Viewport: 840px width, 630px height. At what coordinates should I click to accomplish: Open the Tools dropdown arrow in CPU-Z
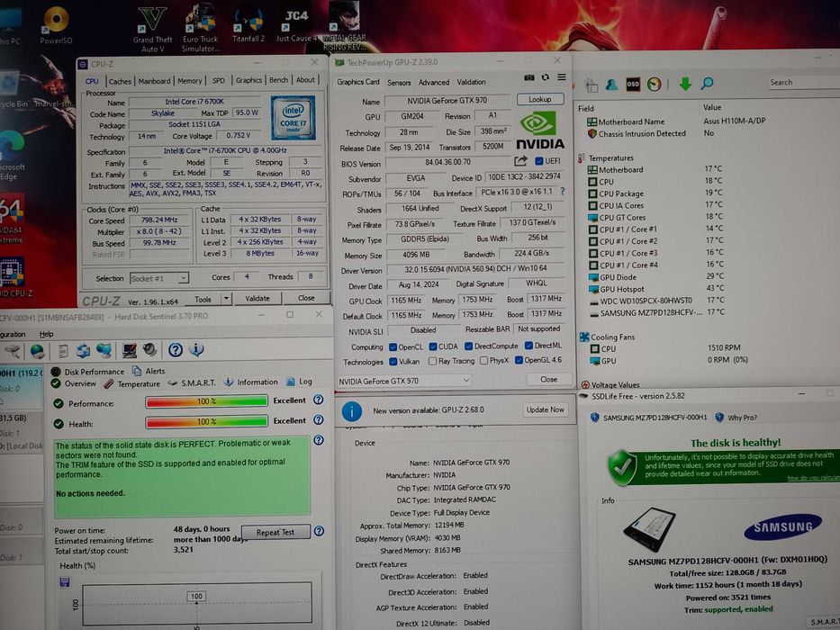coord(227,299)
